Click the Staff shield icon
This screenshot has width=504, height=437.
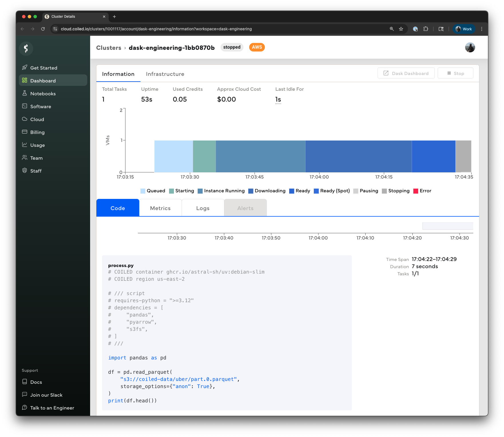click(x=25, y=171)
